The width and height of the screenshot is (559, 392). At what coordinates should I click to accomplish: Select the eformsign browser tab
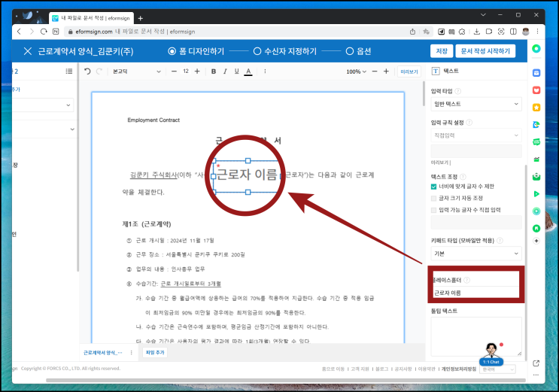tap(91, 18)
